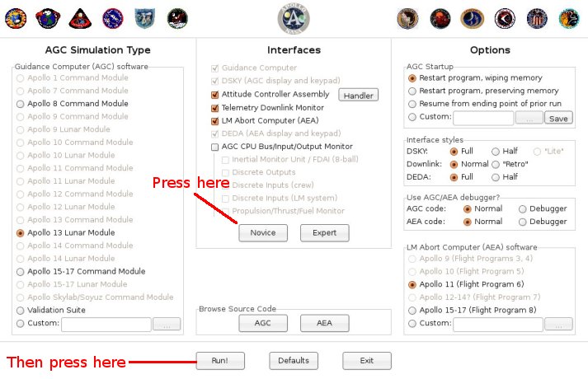Click the central Apollo program NASA logo
The height and width of the screenshot is (379, 588).
point(294,19)
